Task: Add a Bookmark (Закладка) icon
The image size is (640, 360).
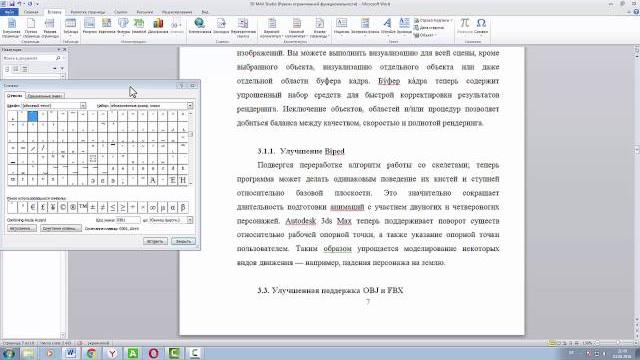Action: pyautogui.click(x=221, y=26)
